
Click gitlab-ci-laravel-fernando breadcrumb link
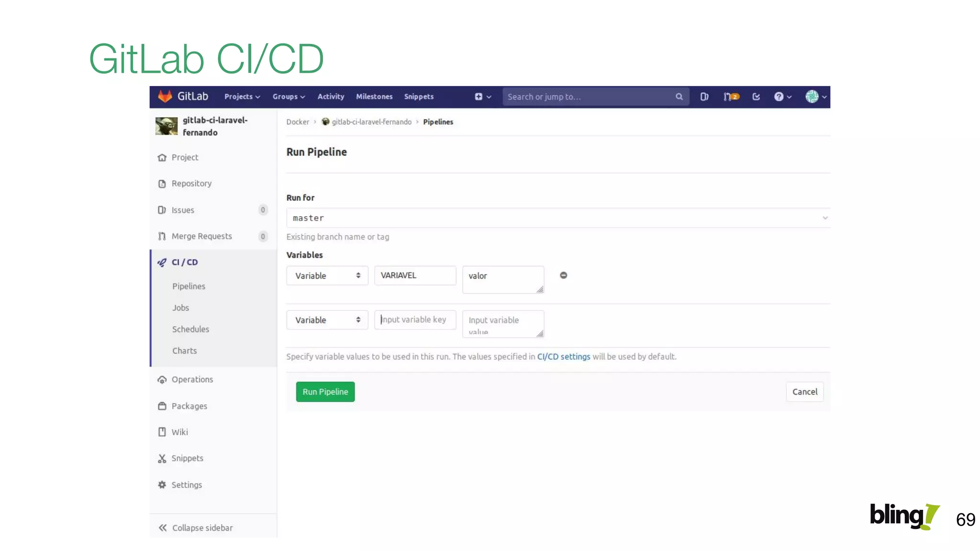[x=372, y=122]
